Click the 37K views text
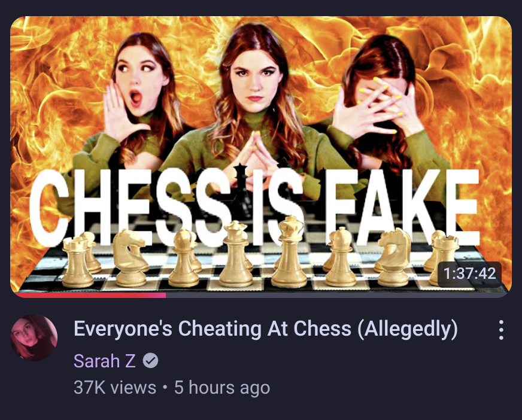The height and width of the screenshot is (420, 522). click(x=115, y=387)
